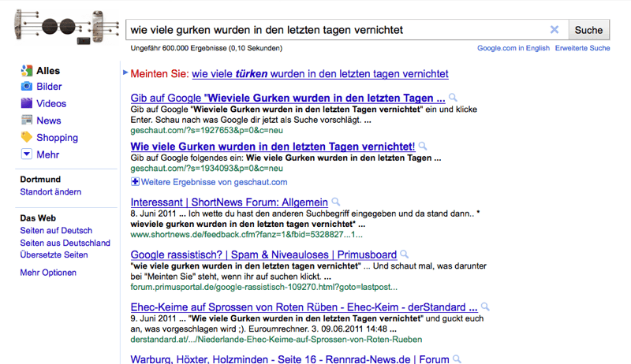Open Mehr Optionen in sidebar
This screenshot has height=364, width=631.
click(x=48, y=273)
